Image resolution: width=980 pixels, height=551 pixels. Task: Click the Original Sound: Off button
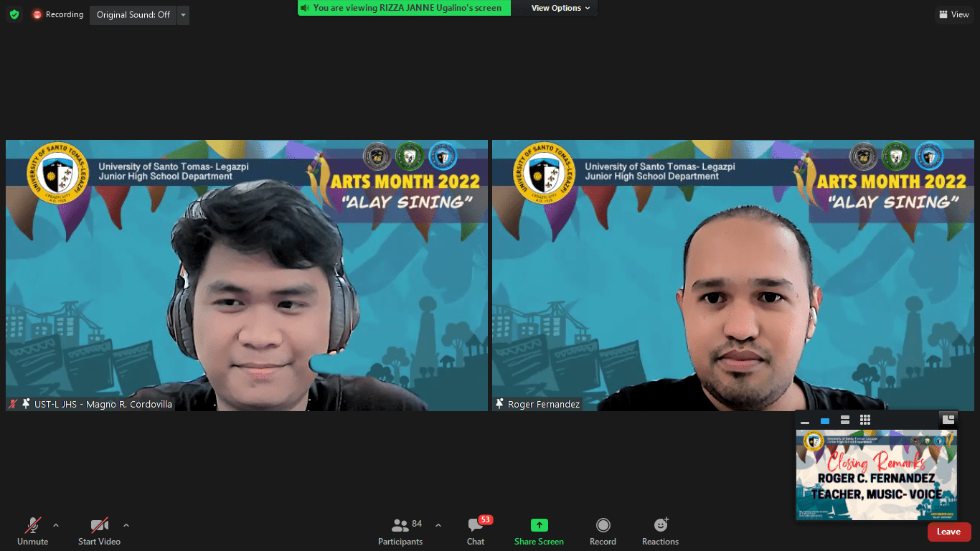133,15
